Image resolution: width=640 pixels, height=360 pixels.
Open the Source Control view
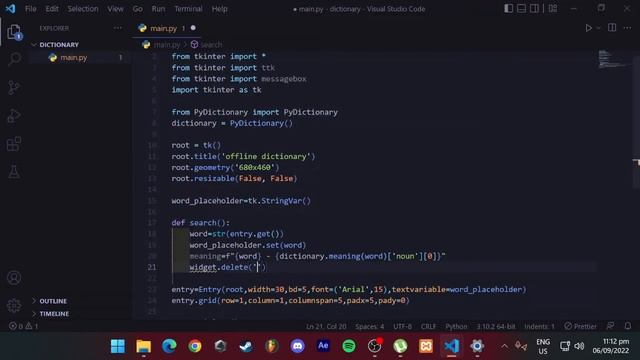click(14, 87)
